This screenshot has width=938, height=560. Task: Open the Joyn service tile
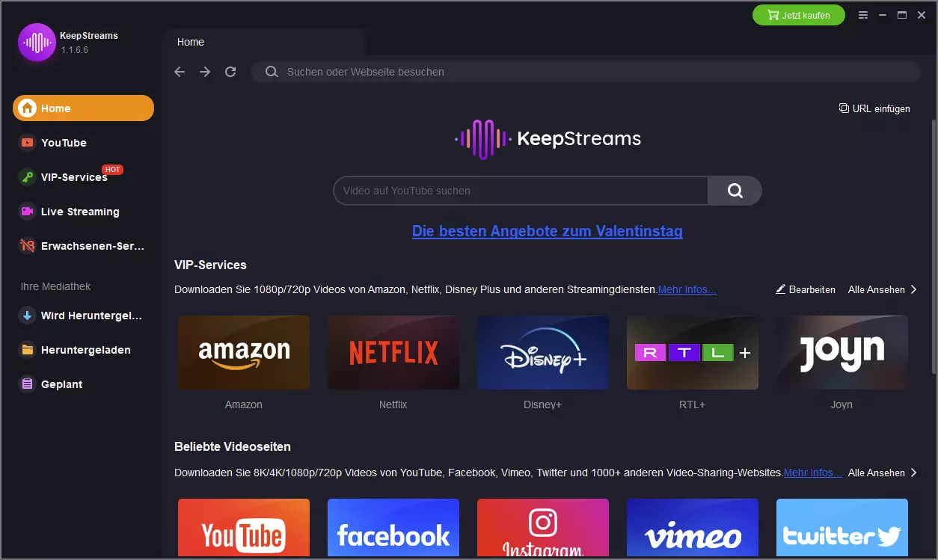[842, 352]
